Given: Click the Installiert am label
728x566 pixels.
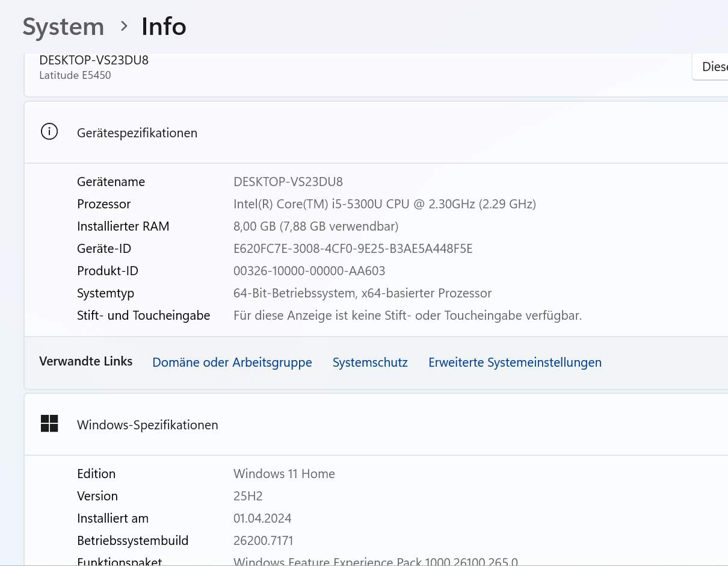Looking at the screenshot, I should (x=113, y=518).
